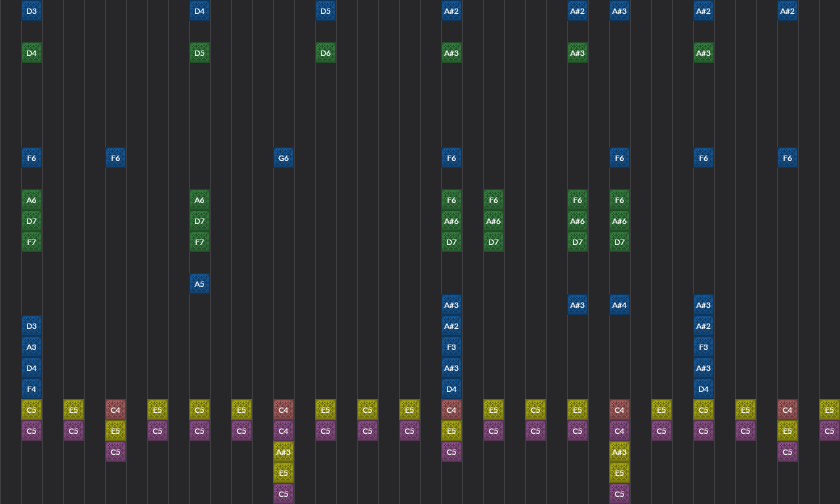Pick the blue D5 note block
840x504 pixels.
pyautogui.click(x=325, y=11)
